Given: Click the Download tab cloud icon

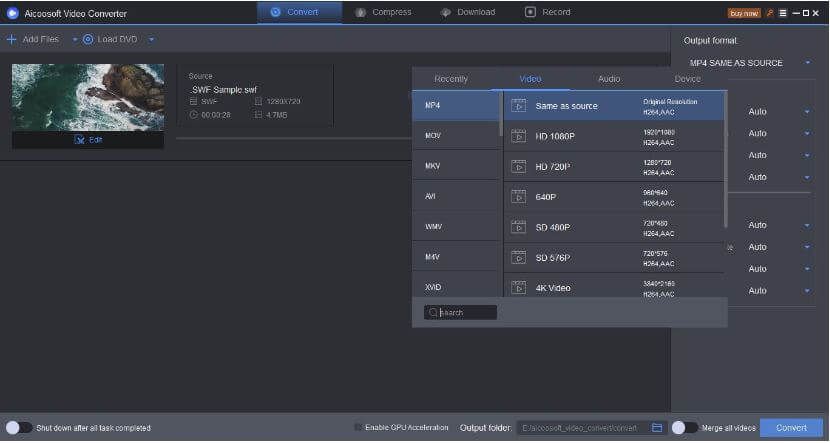Looking at the screenshot, I should click(446, 12).
